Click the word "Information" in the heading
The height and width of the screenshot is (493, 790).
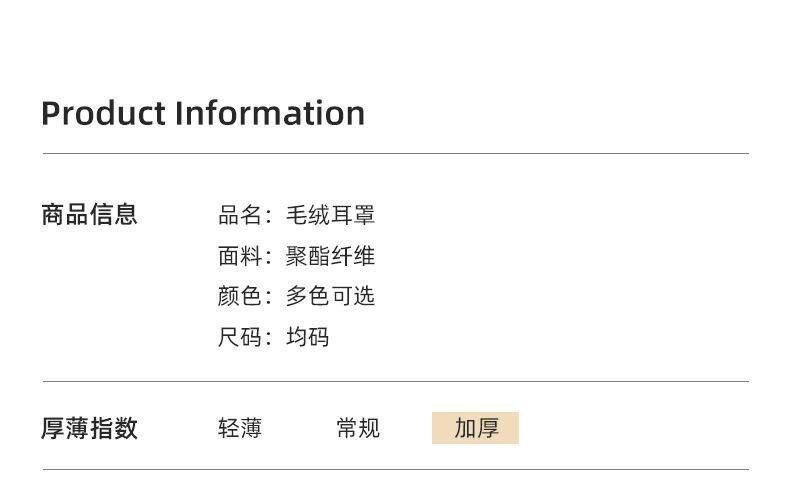(x=270, y=113)
